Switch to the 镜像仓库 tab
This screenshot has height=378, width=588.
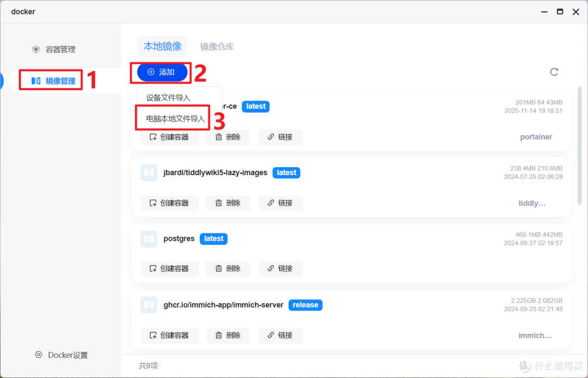click(x=217, y=46)
